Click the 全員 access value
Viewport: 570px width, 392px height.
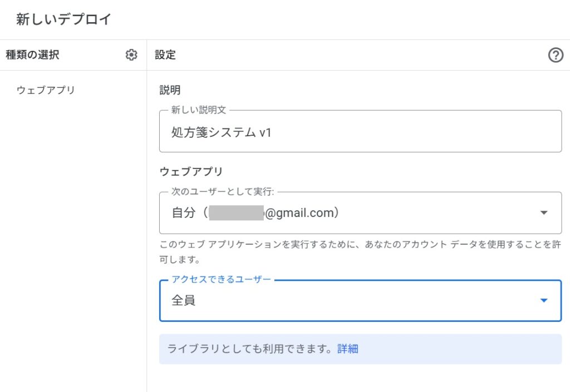[184, 301]
